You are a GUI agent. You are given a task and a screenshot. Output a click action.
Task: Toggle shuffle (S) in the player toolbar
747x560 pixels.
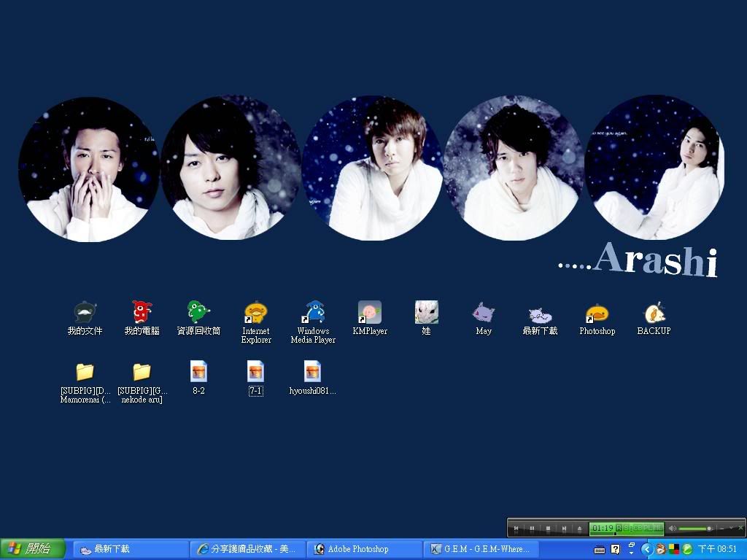tap(627, 528)
